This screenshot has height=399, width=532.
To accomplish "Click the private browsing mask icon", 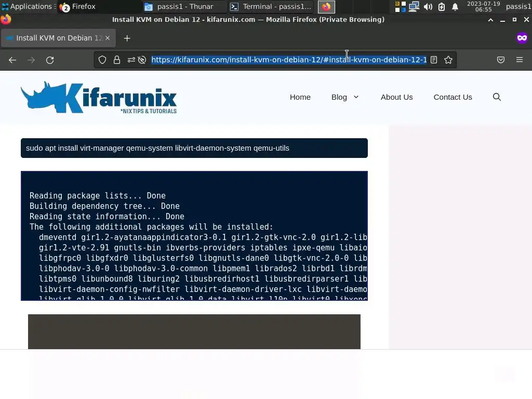I will [x=522, y=37].
